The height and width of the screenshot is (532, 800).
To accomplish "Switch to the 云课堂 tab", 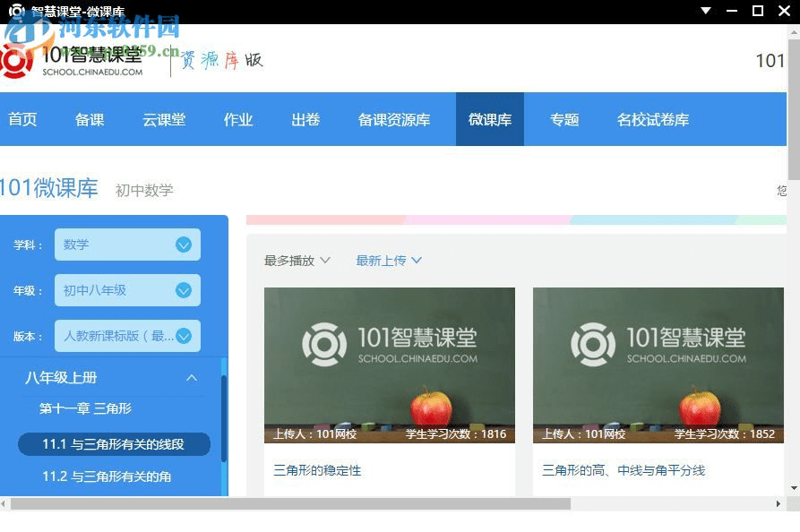I will [164, 119].
